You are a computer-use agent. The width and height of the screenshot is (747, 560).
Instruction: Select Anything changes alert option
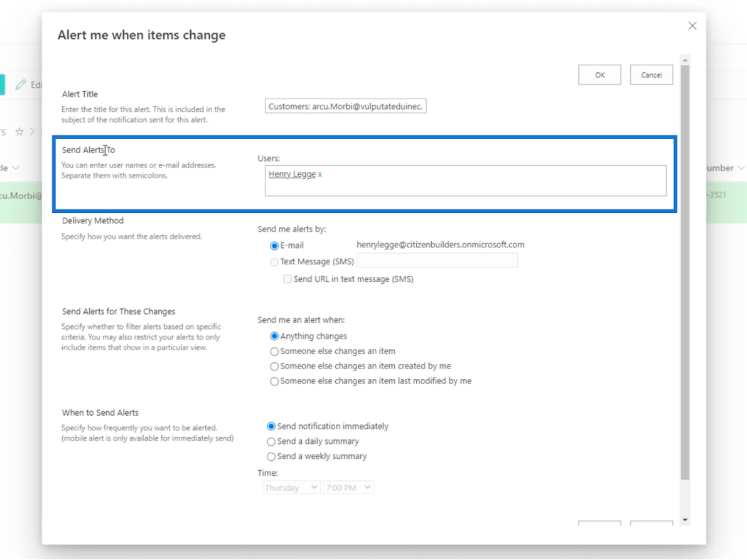[x=274, y=337]
